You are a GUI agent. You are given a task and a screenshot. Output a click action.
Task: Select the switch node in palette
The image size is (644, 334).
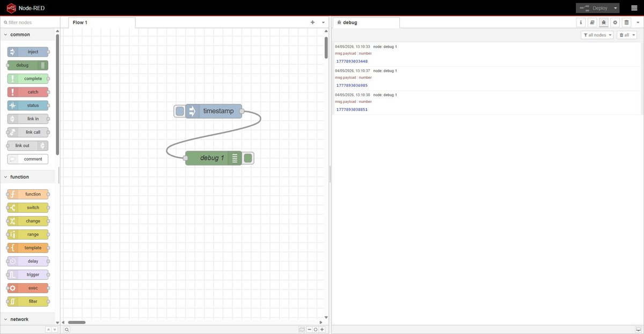(28, 207)
